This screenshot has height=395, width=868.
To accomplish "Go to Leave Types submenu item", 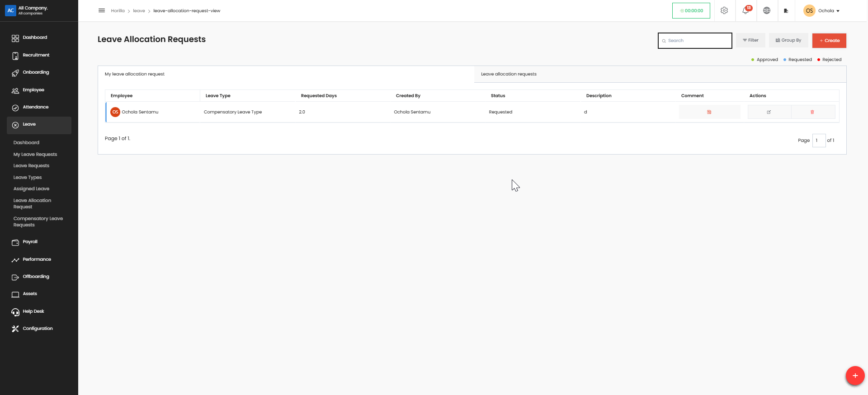I will [28, 178].
